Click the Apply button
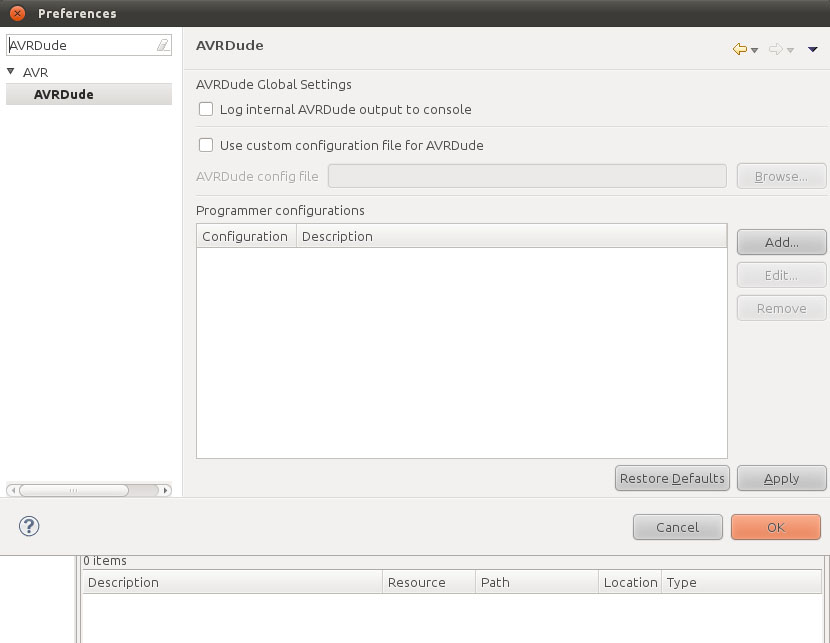Image resolution: width=830 pixels, height=643 pixels. coord(781,478)
